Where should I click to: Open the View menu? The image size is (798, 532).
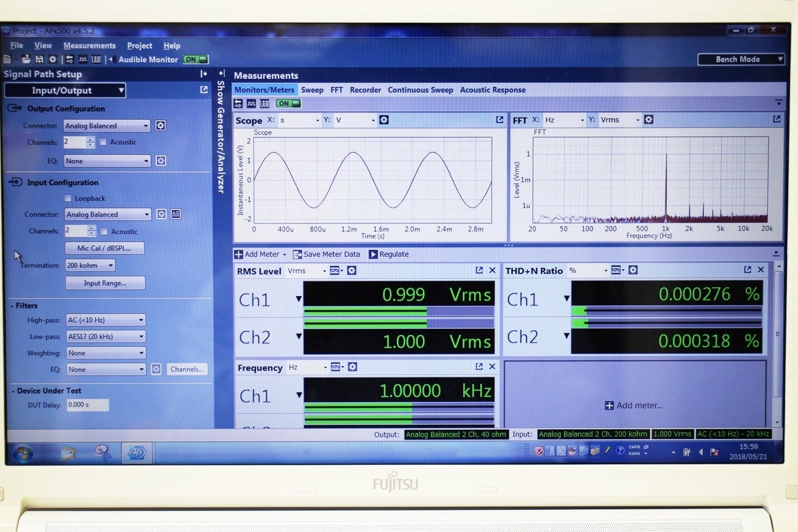pyautogui.click(x=43, y=46)
